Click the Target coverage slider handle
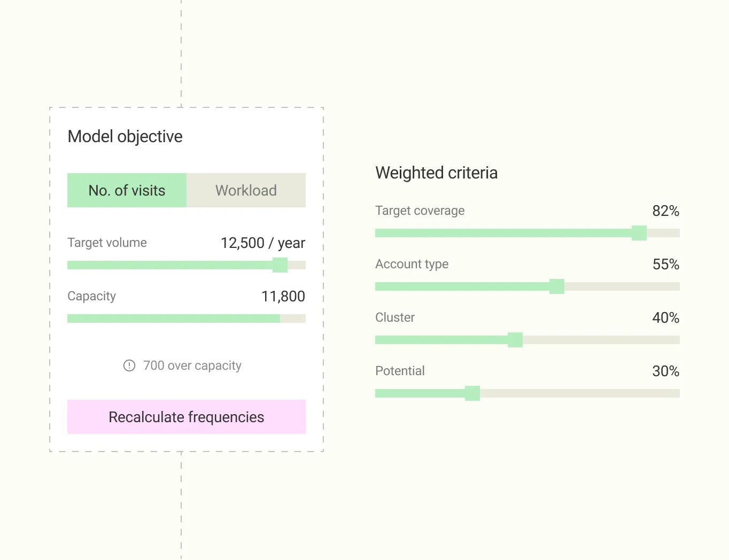 point(639,233)
